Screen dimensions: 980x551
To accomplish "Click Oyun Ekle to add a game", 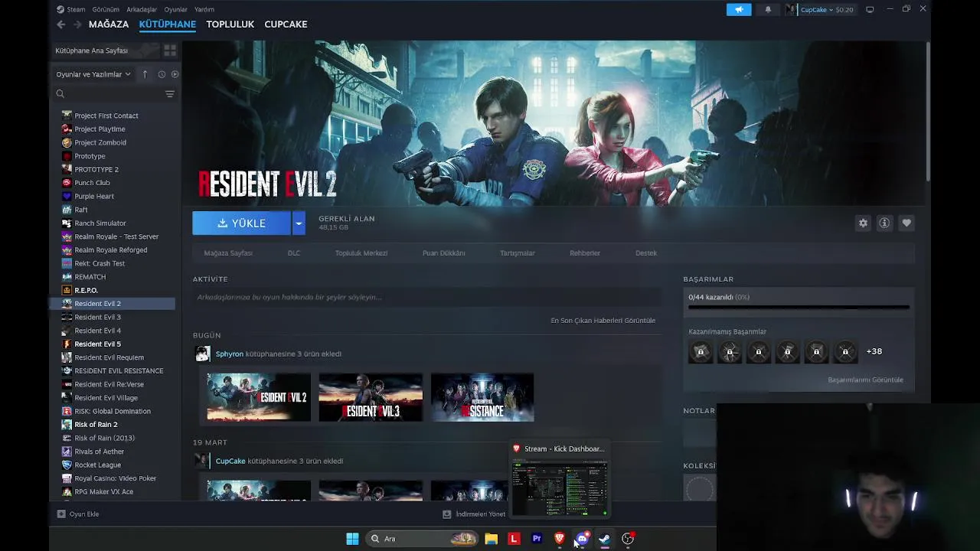I will pos(78,514).
